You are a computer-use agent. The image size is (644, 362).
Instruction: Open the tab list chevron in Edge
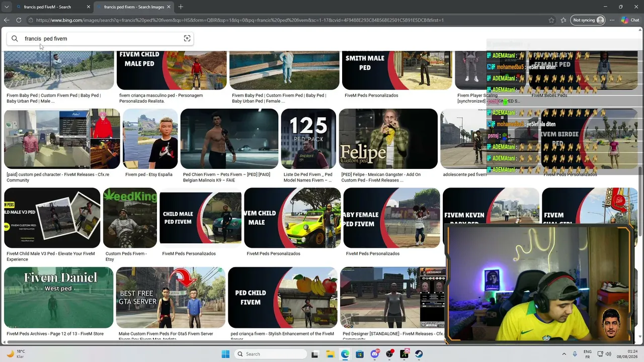coord(7,7)
